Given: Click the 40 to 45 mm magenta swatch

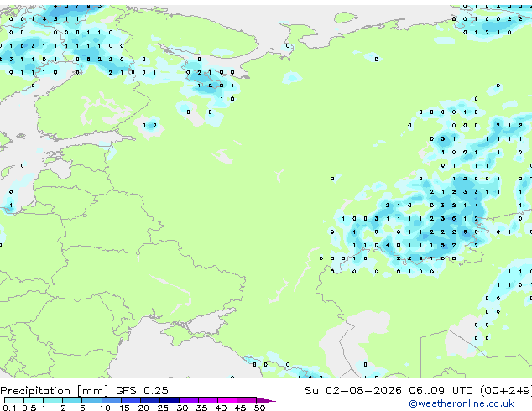Looking at the screenshot, I should 227,400.
